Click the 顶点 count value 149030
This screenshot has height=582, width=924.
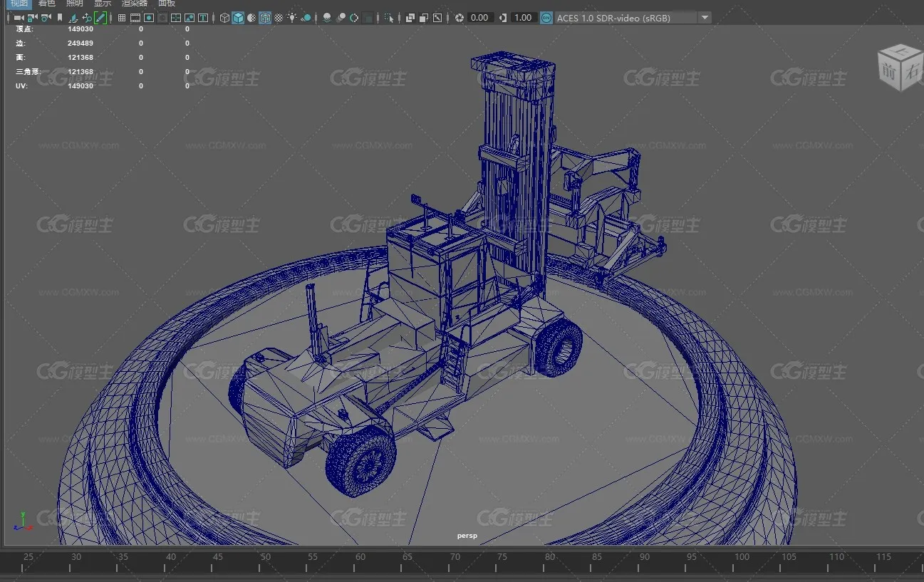[81, 29]
